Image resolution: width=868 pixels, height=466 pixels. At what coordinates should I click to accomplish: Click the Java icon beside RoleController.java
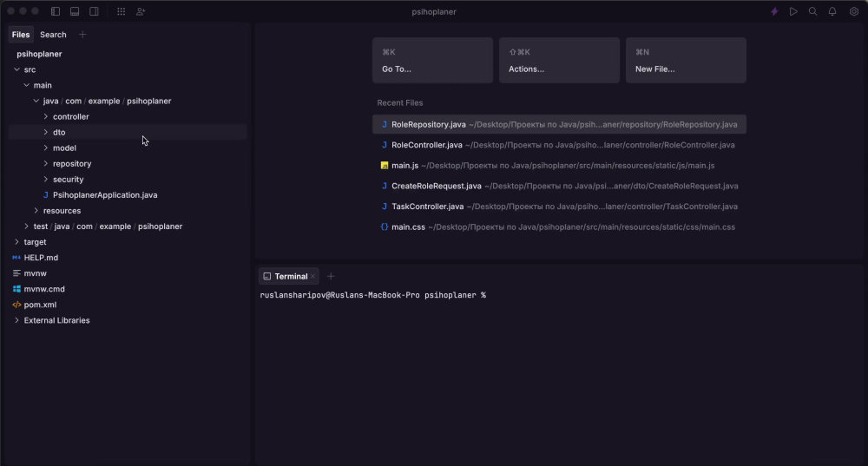385,145
